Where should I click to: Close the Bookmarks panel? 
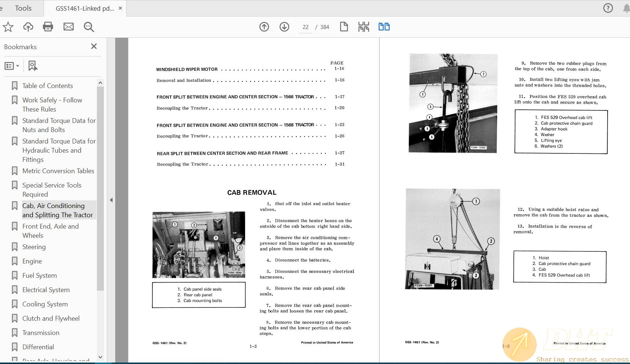tap(94, 46)
